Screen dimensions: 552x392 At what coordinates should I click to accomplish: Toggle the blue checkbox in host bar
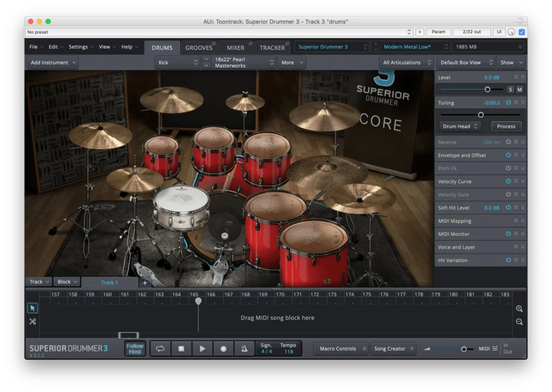pos(522,32)
